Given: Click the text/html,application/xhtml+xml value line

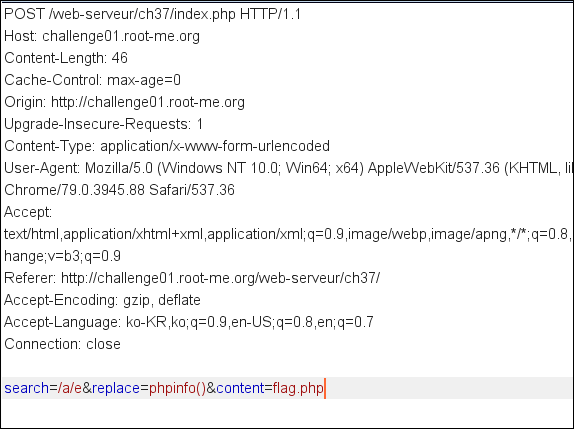Looking at the screenshot, I should (x=288, y=234).
